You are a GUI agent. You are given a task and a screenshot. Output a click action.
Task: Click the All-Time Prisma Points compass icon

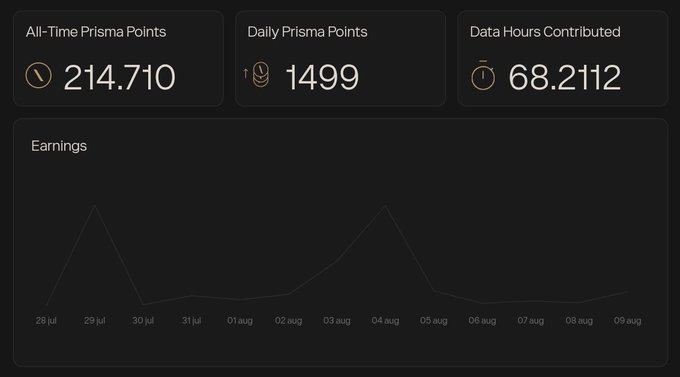pos(38,75)
